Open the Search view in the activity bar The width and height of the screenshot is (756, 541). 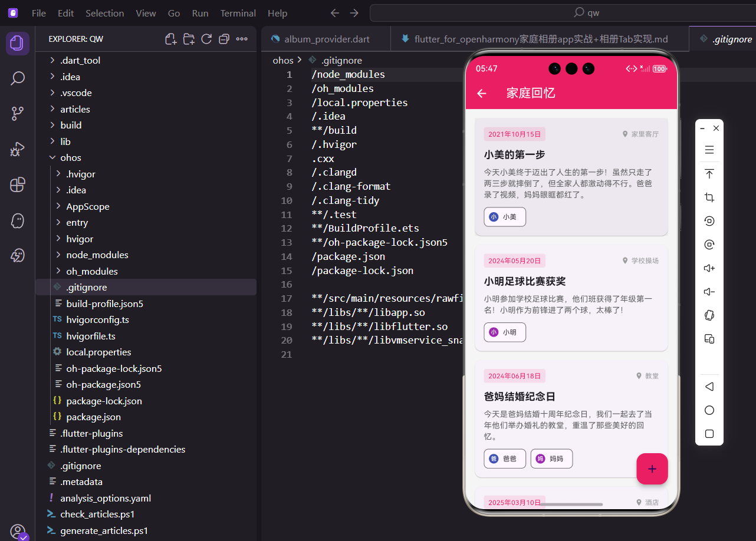coord(17,77)
